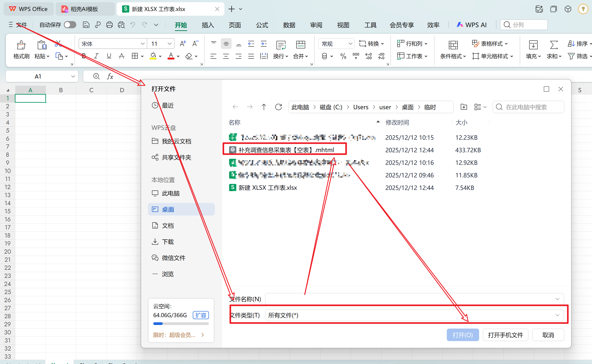Open the 数据 ribbon tab
This screenshot has height=364, width=592.
[x=289, y=25]
